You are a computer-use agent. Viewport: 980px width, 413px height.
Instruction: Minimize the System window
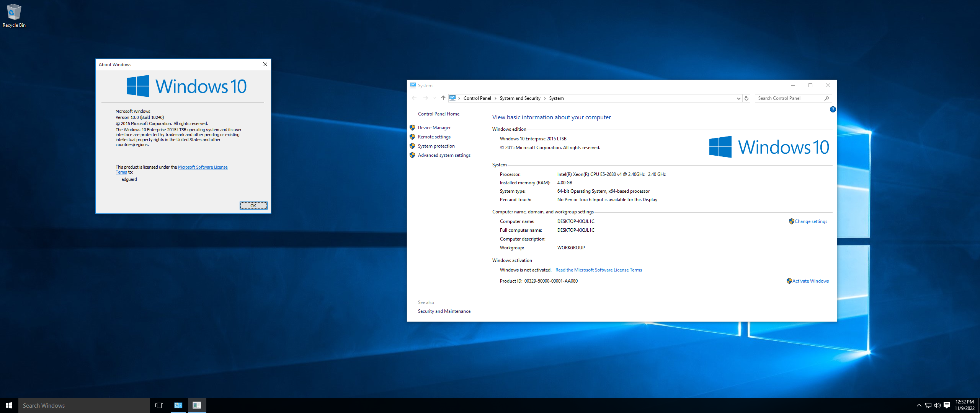coord(793,85)
